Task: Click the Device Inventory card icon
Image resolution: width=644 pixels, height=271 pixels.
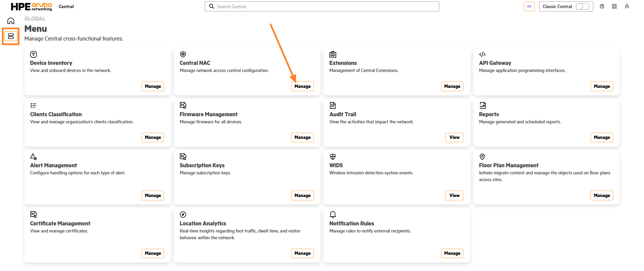Action: (x=33, y=54)
